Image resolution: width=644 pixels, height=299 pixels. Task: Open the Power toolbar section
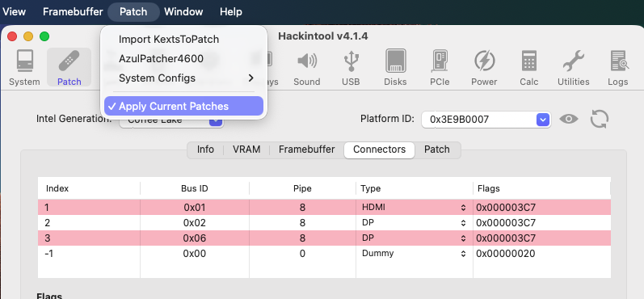[484, 67]
